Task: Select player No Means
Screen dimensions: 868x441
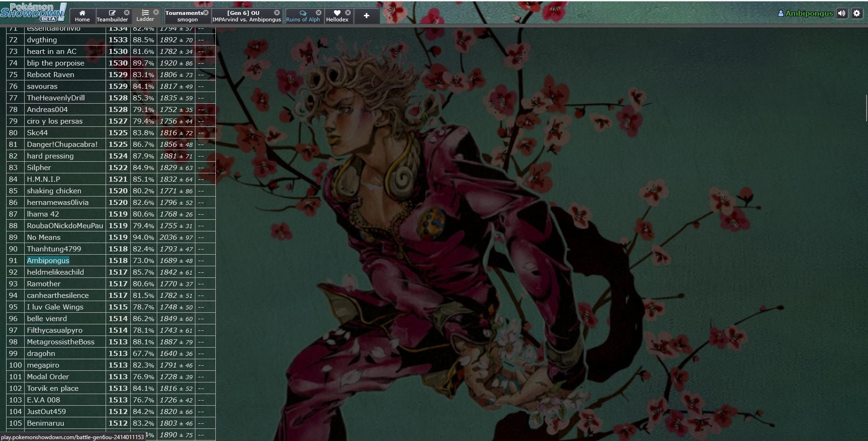Action: click(44, 237)
